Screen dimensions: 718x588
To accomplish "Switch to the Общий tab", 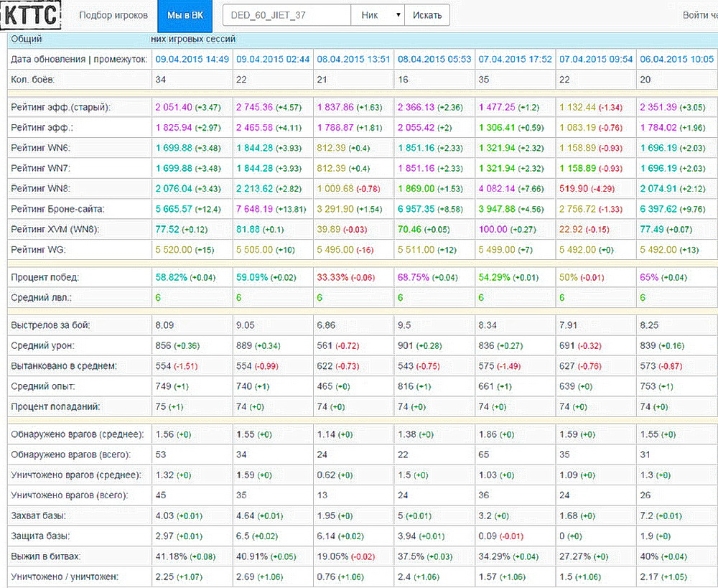I will tap(27, 39).
